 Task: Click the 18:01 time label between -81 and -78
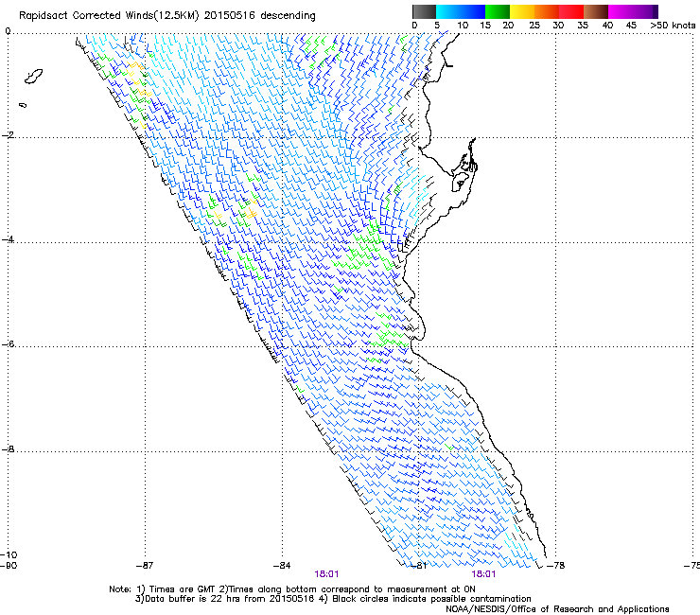(x=483, y=574)
